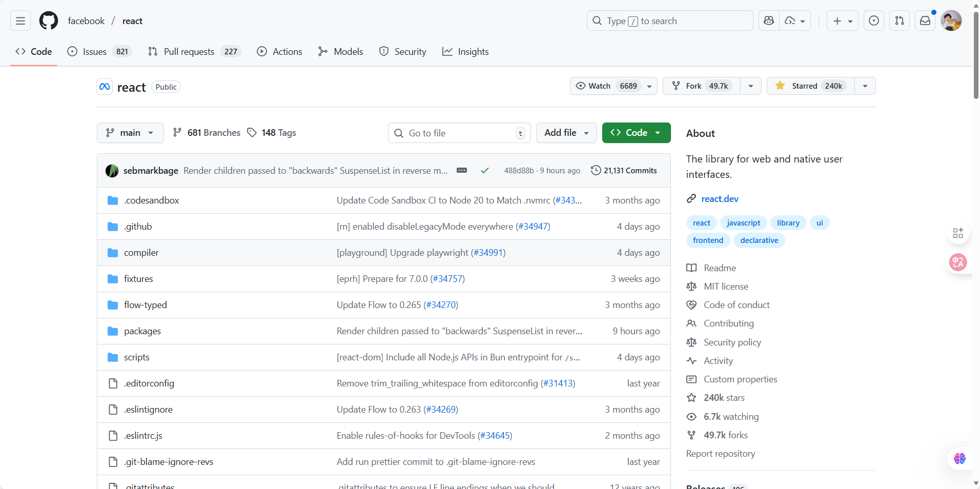Open the Watch dropdown caret
Viewport: 980px width, 489px height.
649,86
